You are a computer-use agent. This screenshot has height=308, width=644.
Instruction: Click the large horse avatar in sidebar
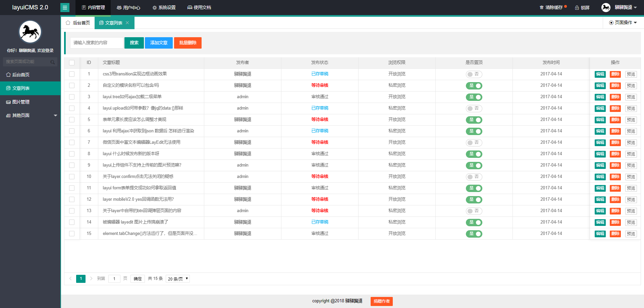(30, 32)
